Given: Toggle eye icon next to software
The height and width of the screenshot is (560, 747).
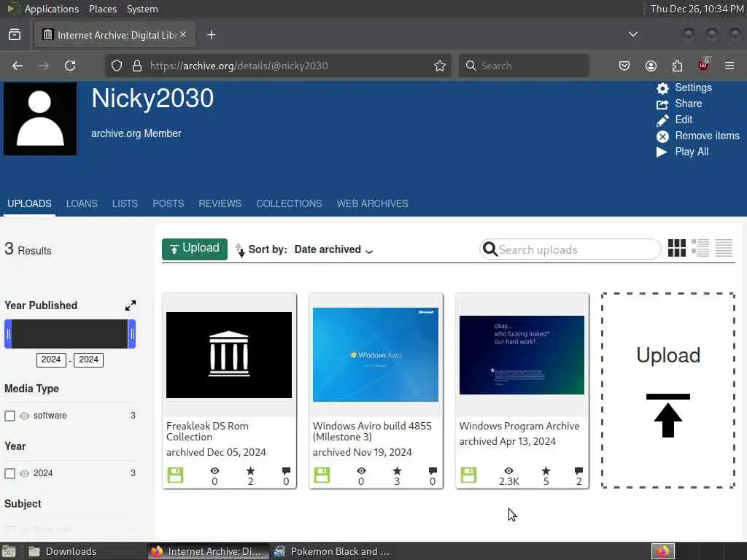Looking at the screenshot, I should pos(24,416).
